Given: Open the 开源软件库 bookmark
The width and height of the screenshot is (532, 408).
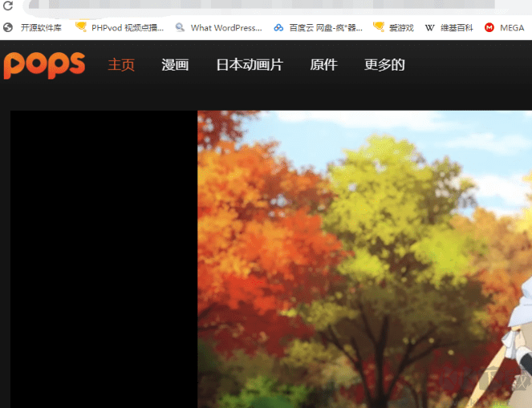Looking at the screenshot, I should click(x=41, y=28).
